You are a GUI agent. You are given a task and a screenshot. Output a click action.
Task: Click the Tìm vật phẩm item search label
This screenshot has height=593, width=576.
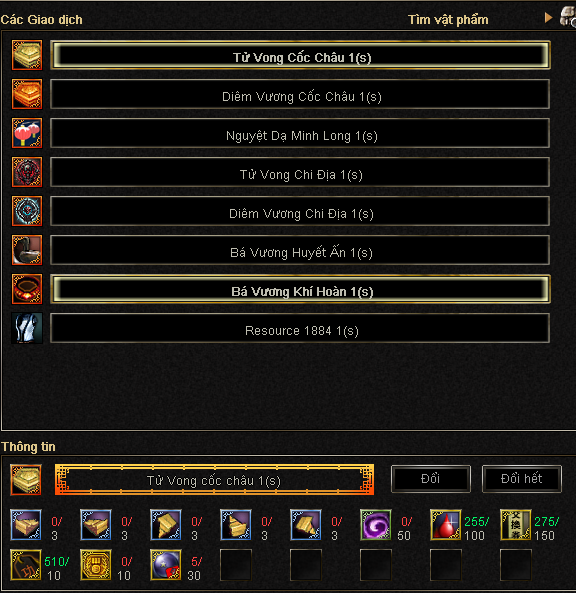(x=448, y=20)
